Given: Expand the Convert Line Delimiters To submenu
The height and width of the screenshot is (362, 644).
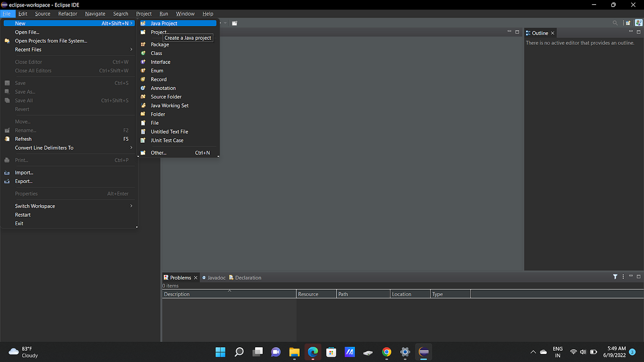Looking at the screenshot, I should pos(44,147).
